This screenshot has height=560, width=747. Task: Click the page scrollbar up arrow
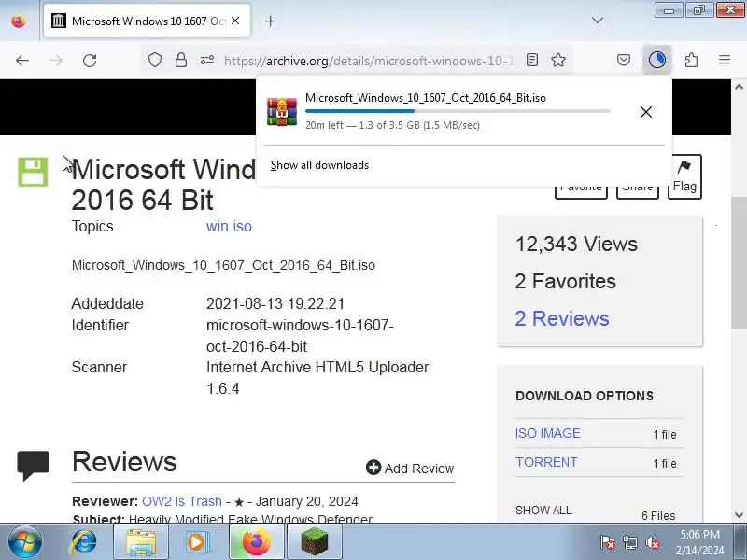pos(739,87)
